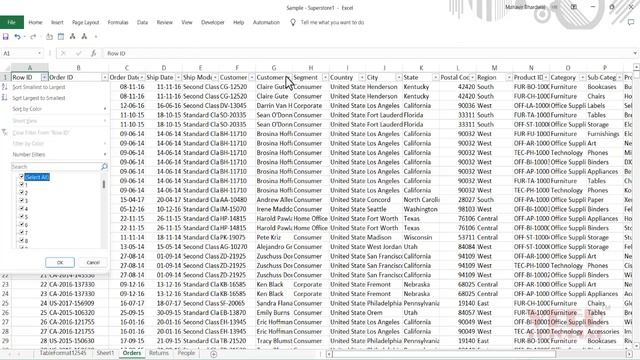This screenshot has height=360, width=640.
Task: Open the Ship Date filter dropdown
Action: pos(178,78)
